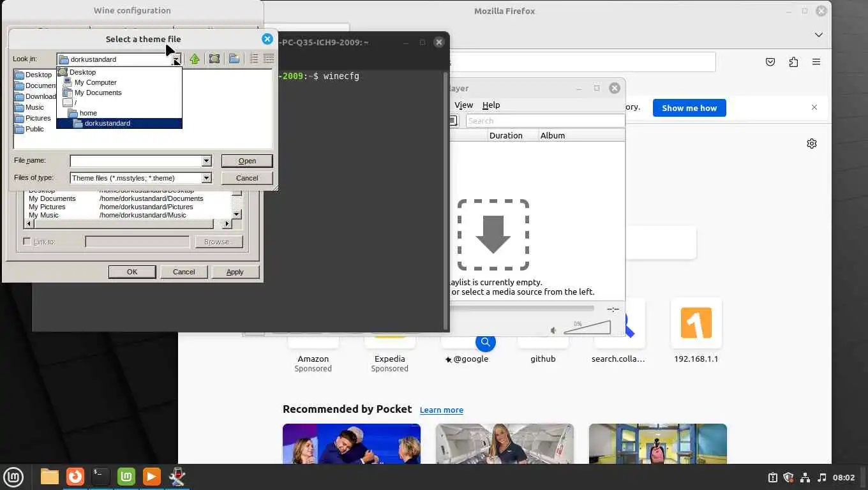
Task: Select the Desktop folder in file list
Action: pyautogui.click(x=33, y=75)
